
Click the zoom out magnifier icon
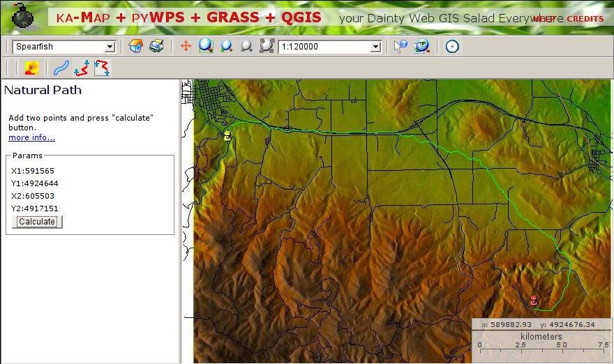click(x=246, y=46)
